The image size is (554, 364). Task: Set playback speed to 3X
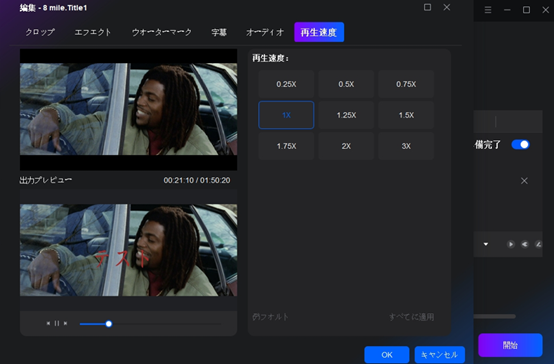(406, 146)
